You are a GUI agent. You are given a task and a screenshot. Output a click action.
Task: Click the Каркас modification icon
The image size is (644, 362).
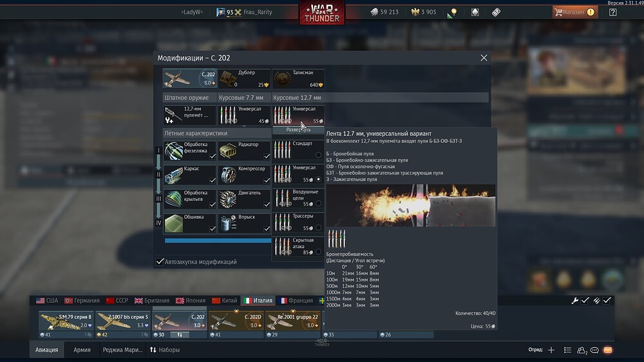click(174, 175)
